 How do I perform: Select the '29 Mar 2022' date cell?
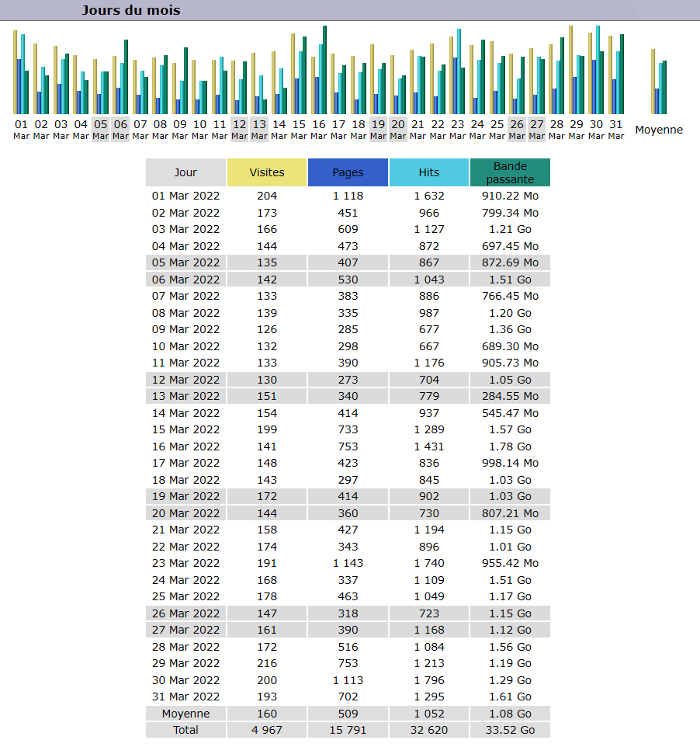(185, 662)
